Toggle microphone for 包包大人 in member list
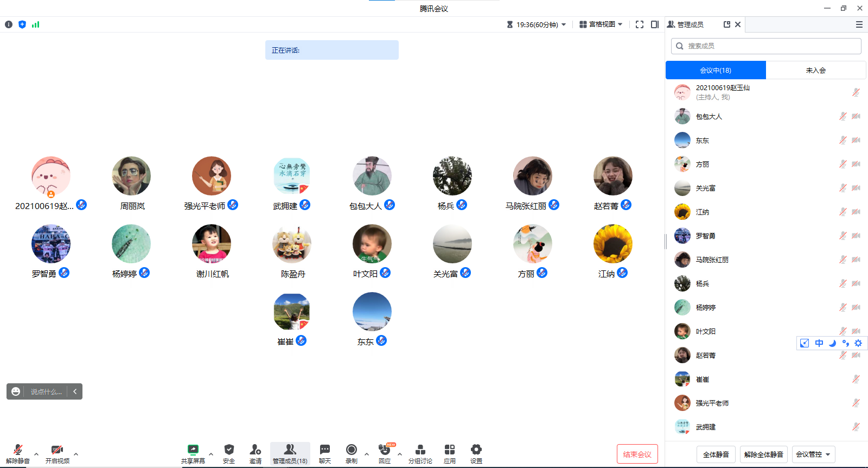The image size is (868, 468). pyautogui.click(x=843, y=116)
